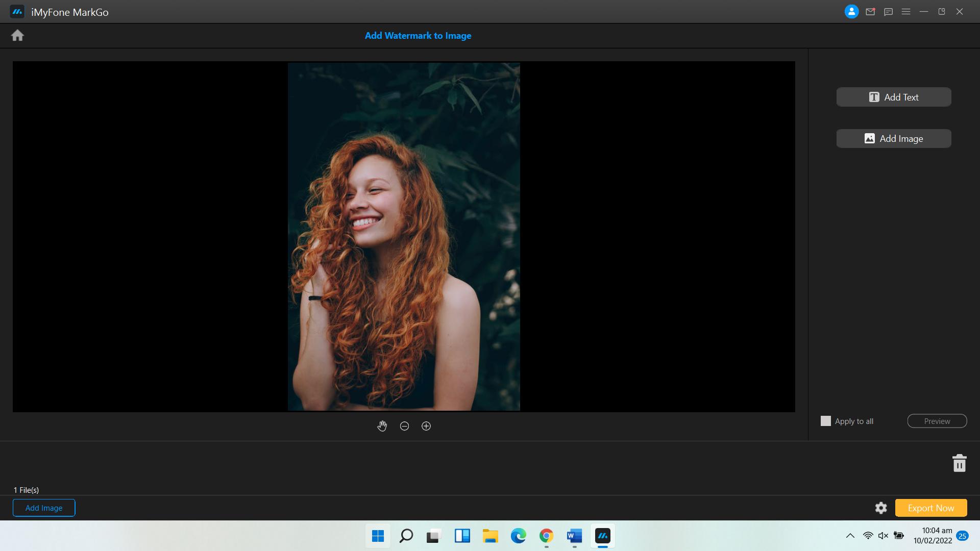Click the zoom in tool

pos(426,426)
